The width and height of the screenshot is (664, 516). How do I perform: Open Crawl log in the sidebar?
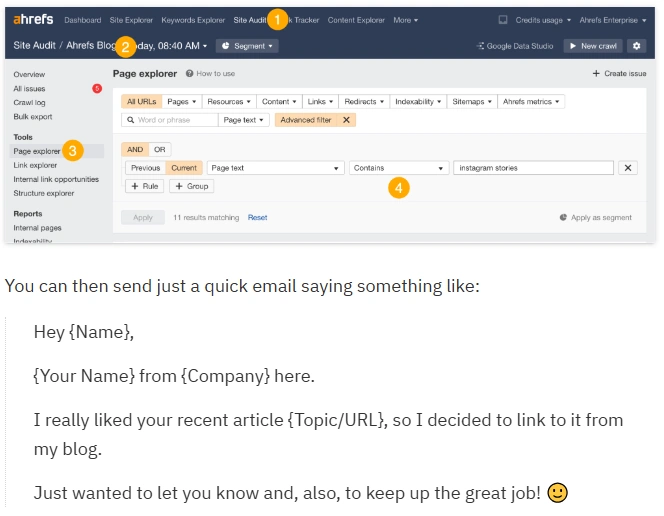tap(29, 102)
